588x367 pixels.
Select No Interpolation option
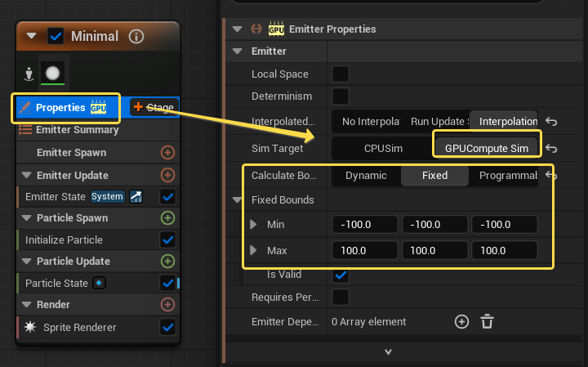367,122
